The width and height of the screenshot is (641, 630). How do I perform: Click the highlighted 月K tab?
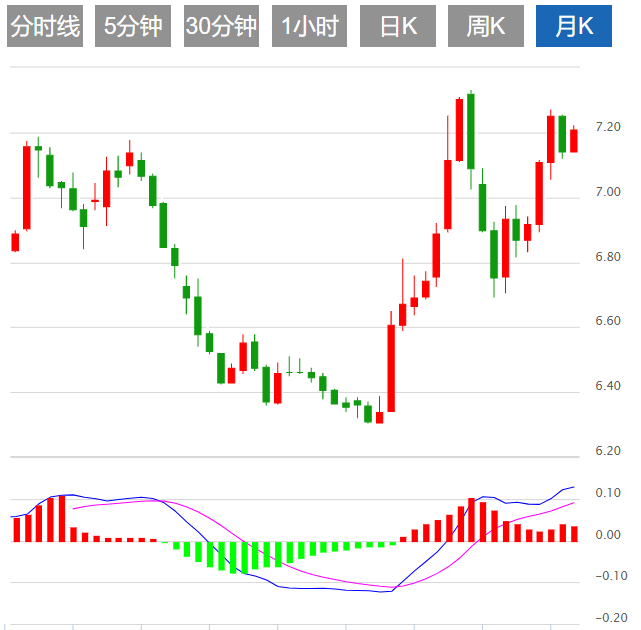pyautogui.click(x=574, y=27)
